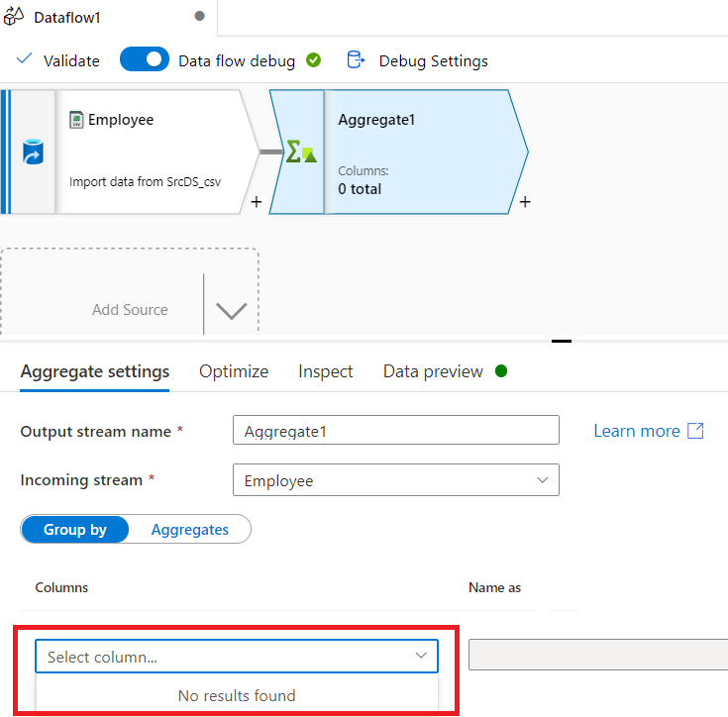Click the Incoming stream dropdown chevron
This screenshot has height=717, width=728.
click(543, 480)
